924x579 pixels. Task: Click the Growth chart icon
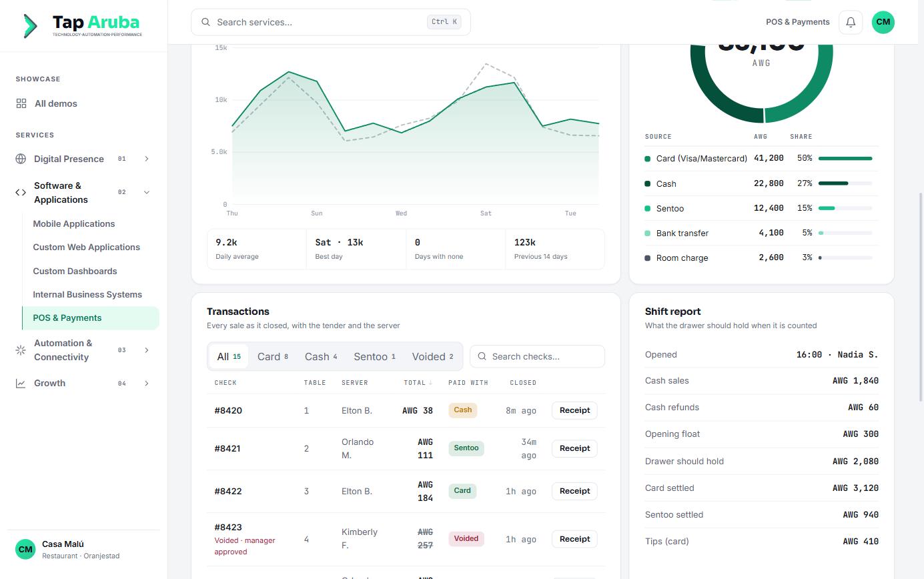[x=21, y=384]
